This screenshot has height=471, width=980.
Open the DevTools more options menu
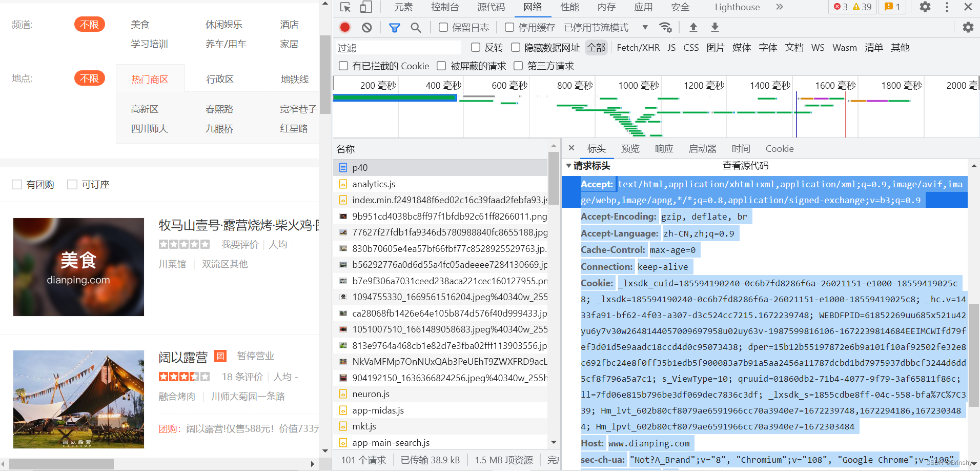tap(947, 7)
